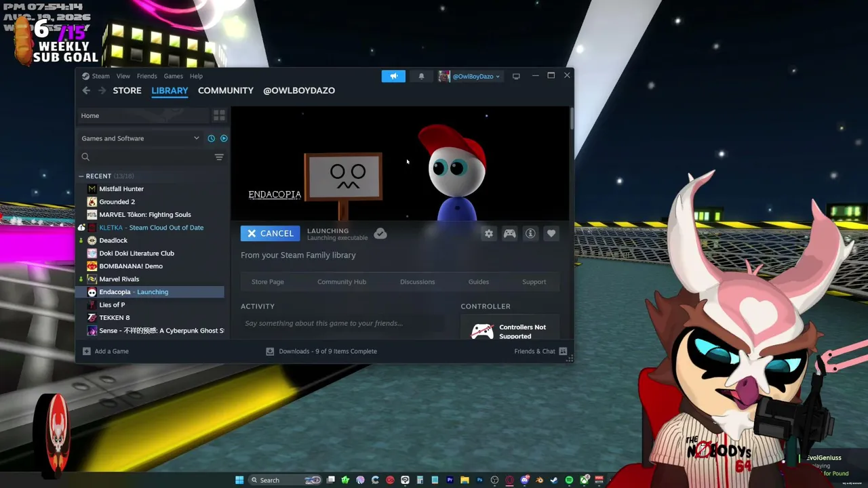The width and height of the screenshot is (868, 488).
Task: Open Endacopia controller layout settings
Action: click(509, 233)
